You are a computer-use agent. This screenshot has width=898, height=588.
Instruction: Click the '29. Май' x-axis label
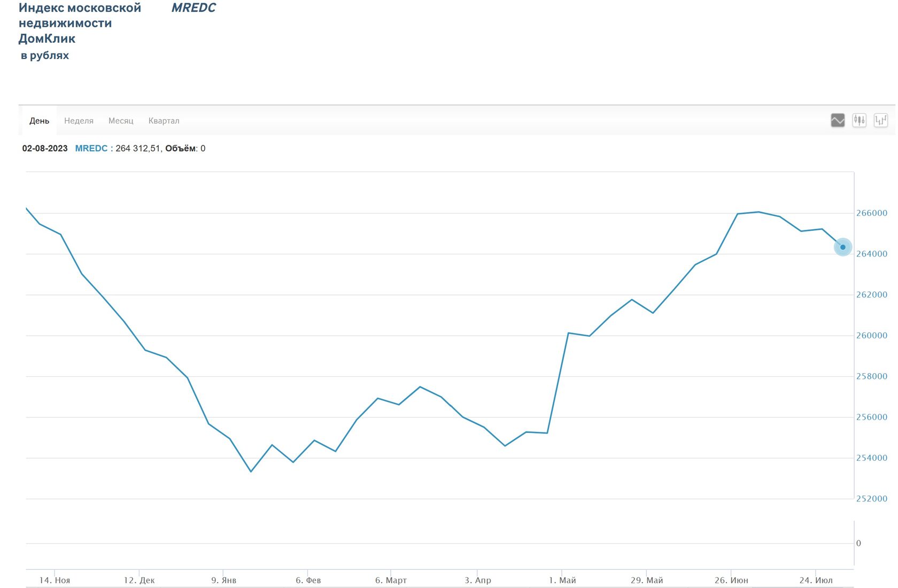[646, 580]
